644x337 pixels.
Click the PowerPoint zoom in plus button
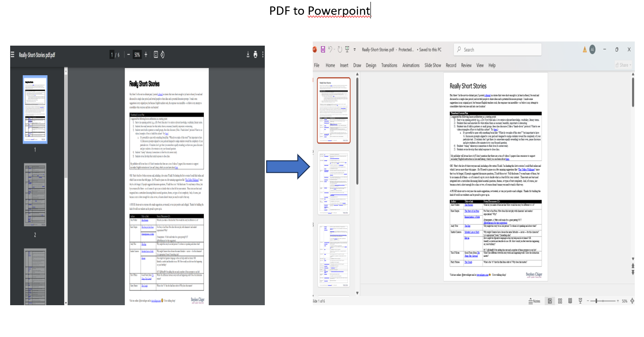click(x=617, y=301)
